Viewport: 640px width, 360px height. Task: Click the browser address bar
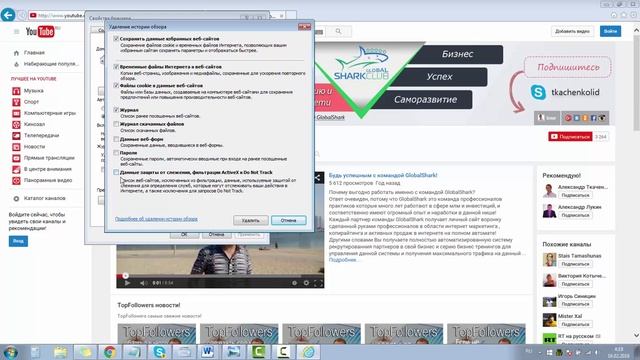(x=57, y=16)
